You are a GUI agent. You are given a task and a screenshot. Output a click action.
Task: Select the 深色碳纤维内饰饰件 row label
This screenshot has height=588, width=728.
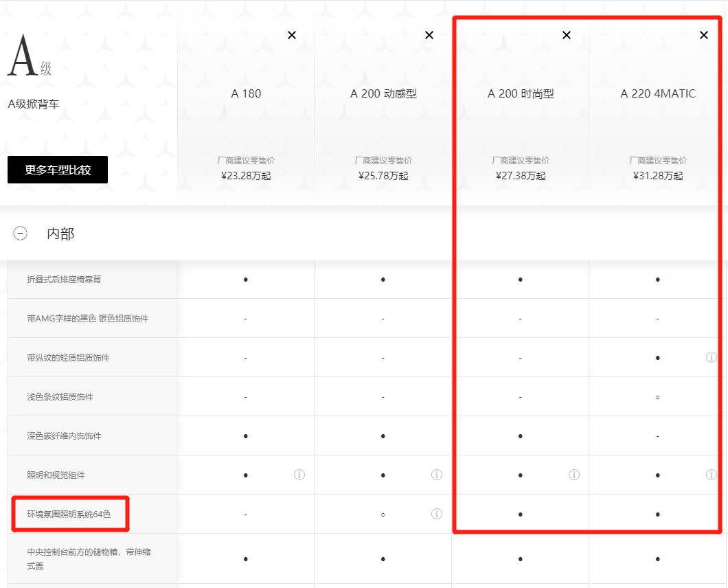[x=64, y=436]
